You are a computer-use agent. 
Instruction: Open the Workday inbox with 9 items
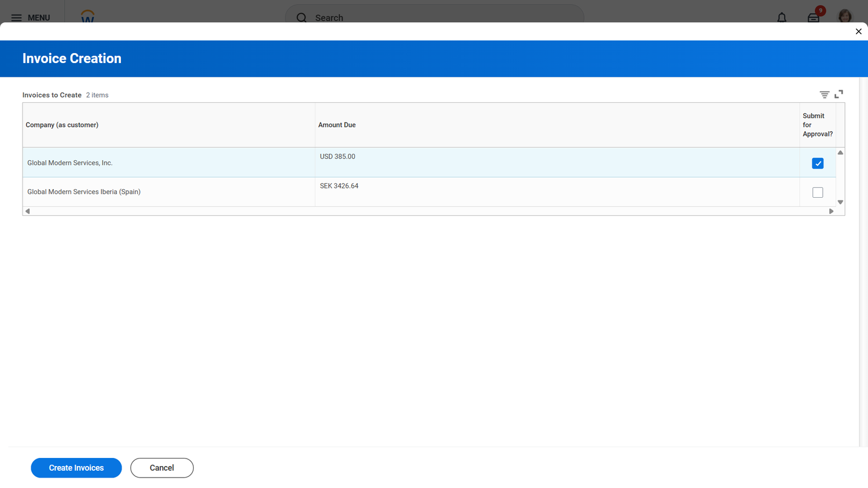pos(813,18)
